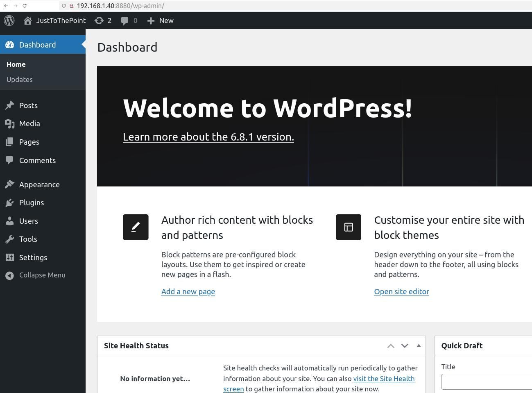Image resolution: width=532 pixels, height=393 pixels.
Task: Open the Settings menu in sidebar
Action: coord(33,258)
